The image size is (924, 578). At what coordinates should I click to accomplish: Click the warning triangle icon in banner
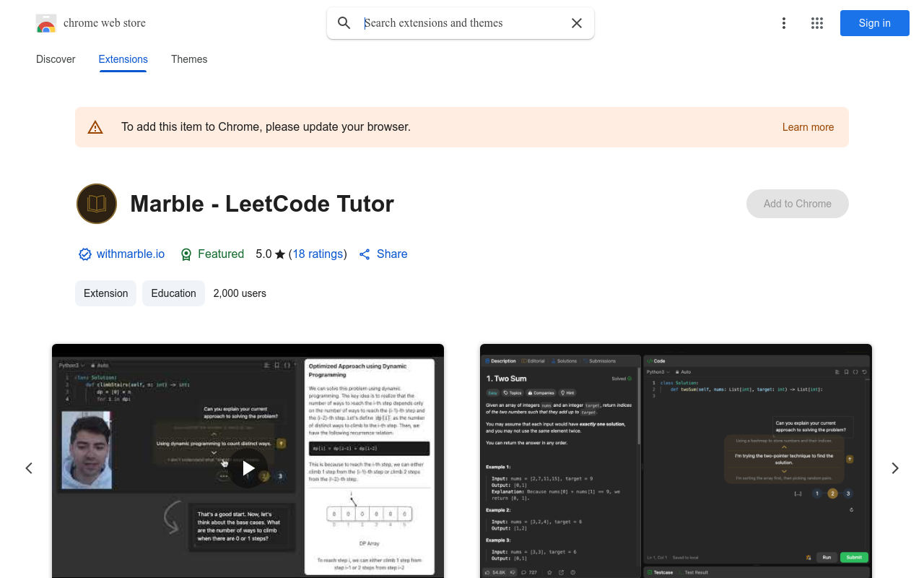(95, 127)
